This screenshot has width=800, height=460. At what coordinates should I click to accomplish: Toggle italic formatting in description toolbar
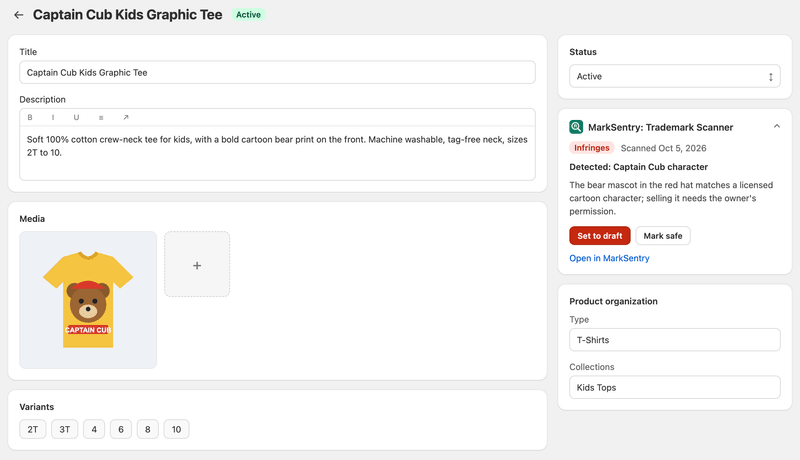[x=53, y=117]
